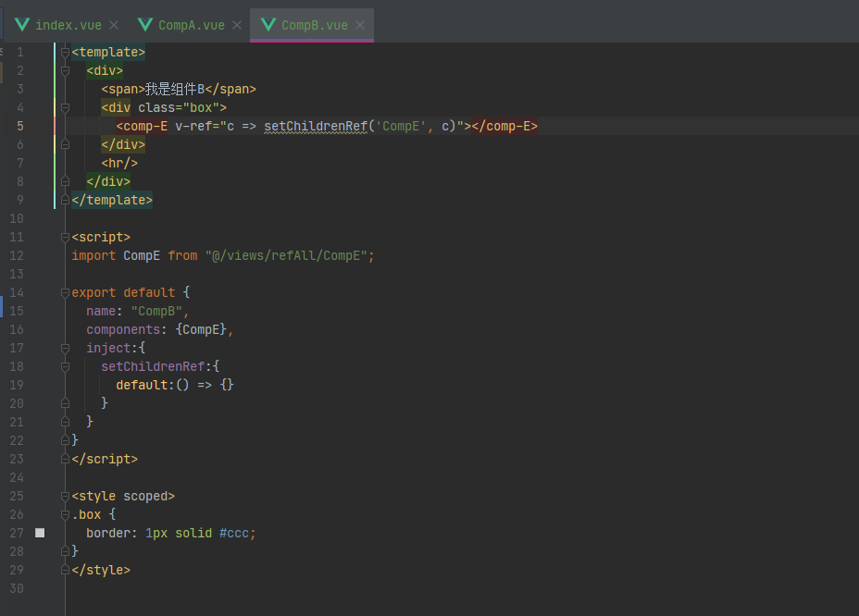Collapse the <template> block fold marker
The image size is (859, 616).
[65, 53]
